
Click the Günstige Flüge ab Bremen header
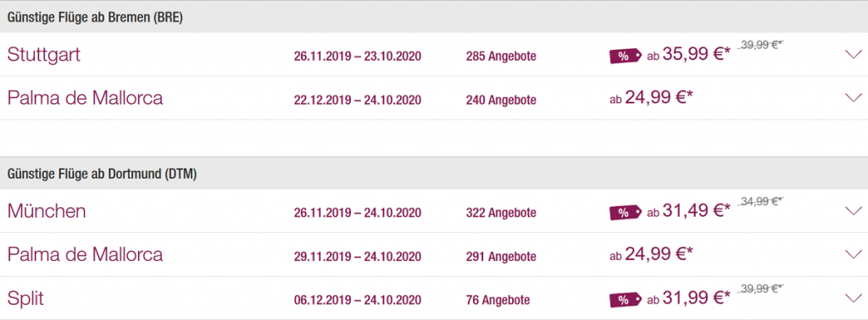[95, 18]
